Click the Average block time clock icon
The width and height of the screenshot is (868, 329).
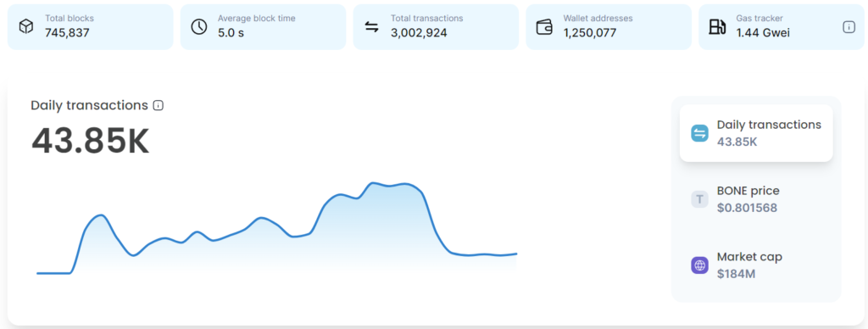pos(198,26)
